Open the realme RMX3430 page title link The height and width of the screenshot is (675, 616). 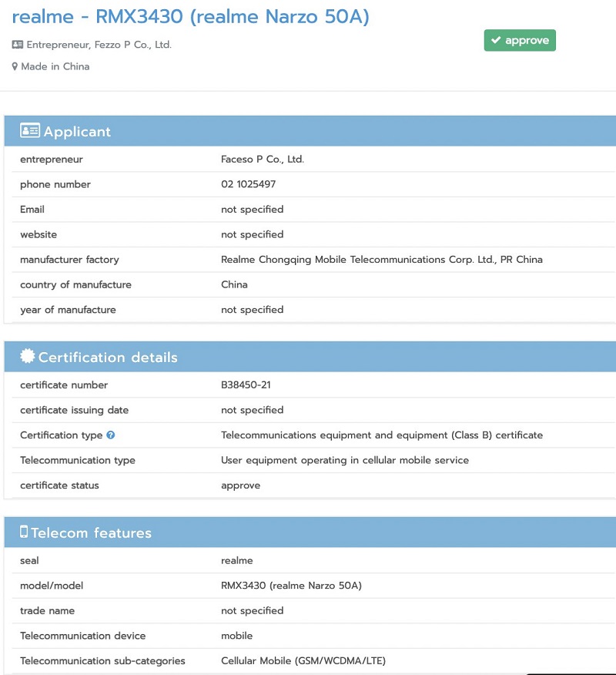click(x=190, y=17)
